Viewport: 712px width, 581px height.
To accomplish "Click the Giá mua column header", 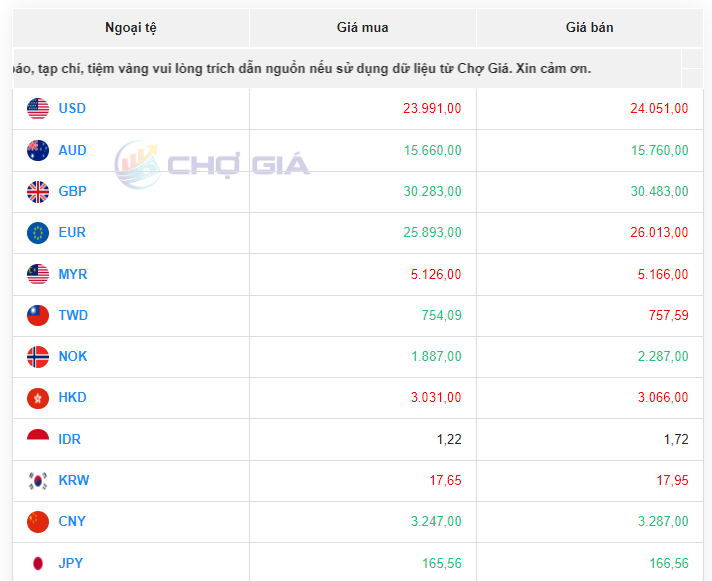I will pyautogui.click(x=362, y=28).
